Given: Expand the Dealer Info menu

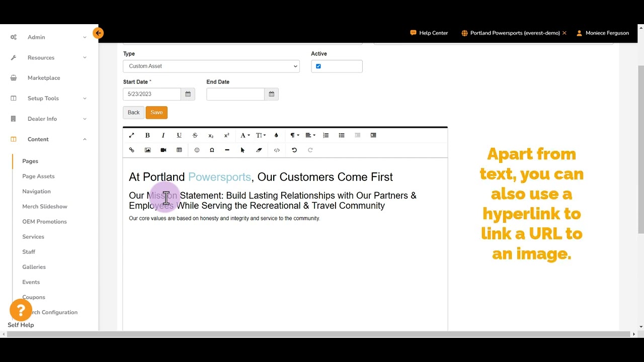Looking at the screenshot, I should [x=49, y=119].
